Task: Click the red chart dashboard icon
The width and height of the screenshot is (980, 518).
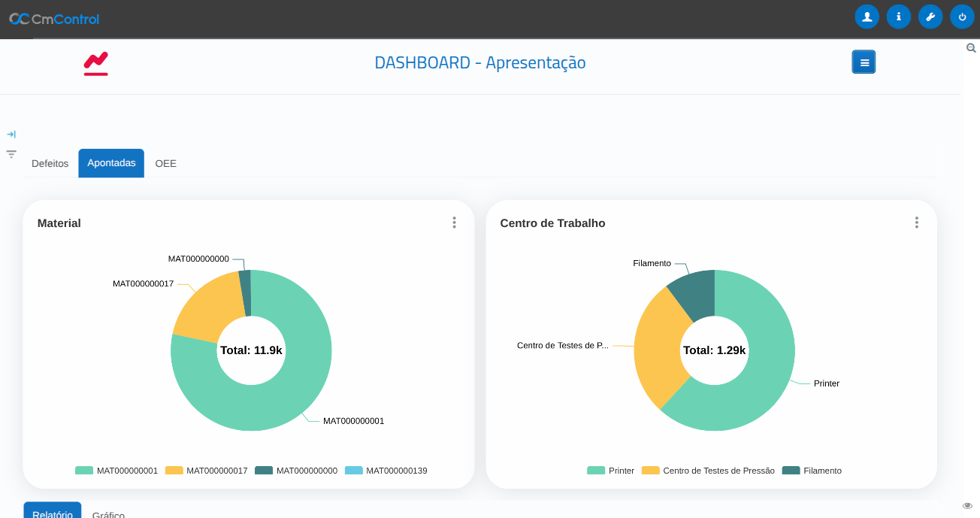Action: coord(95,64)
